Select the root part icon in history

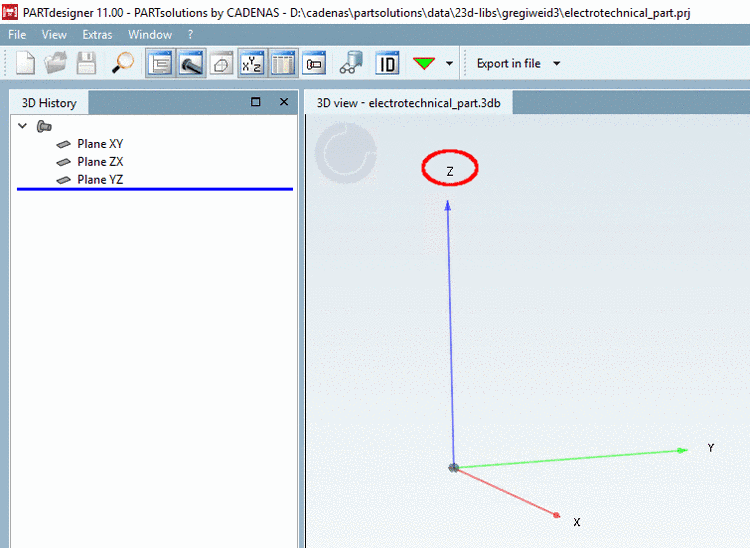click(44, 126)
